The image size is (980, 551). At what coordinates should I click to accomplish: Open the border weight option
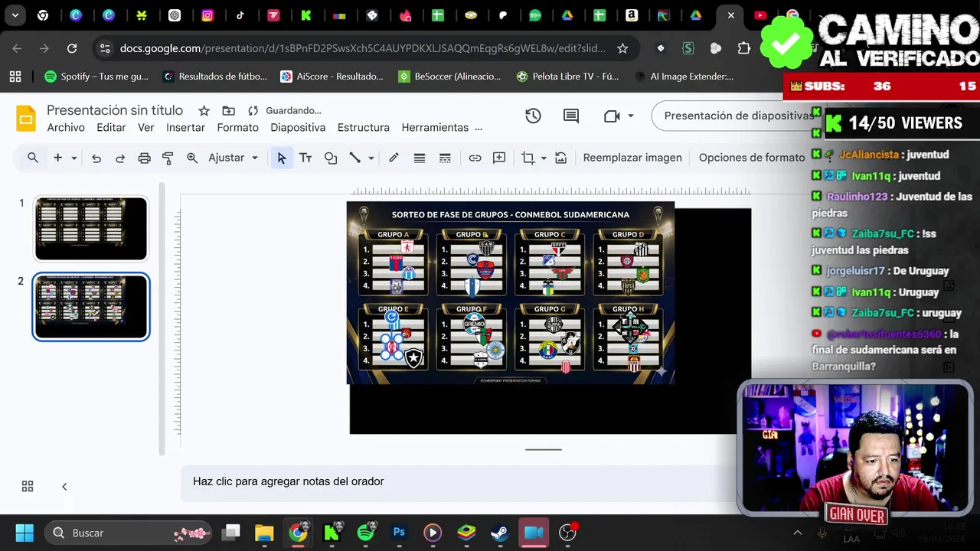(420, 158)
